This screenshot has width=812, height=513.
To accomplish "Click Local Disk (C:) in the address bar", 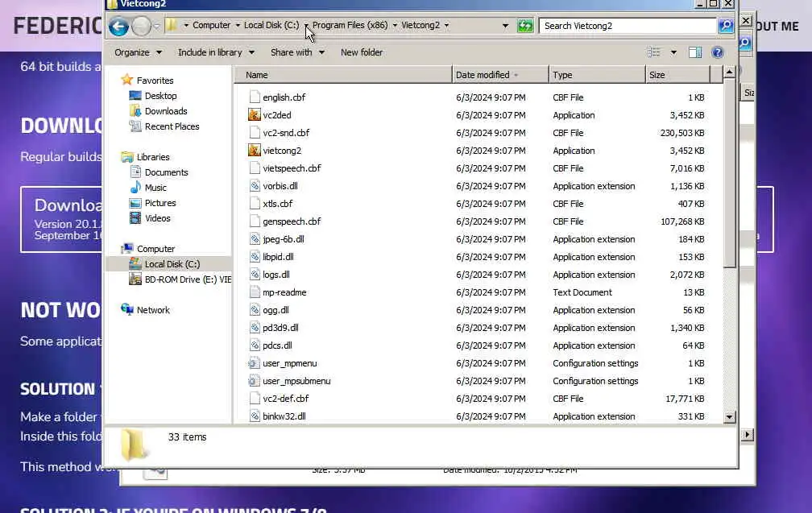I will [271, 25].
